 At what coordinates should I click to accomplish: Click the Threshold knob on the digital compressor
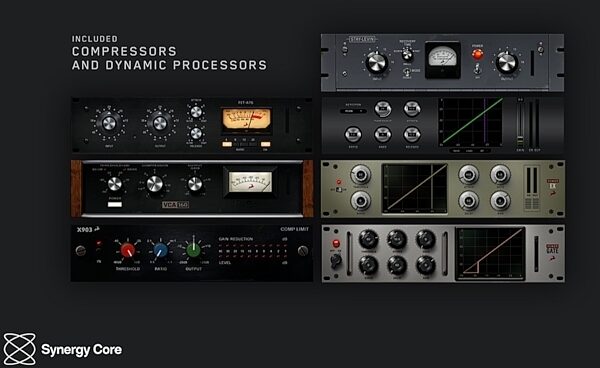382,109
